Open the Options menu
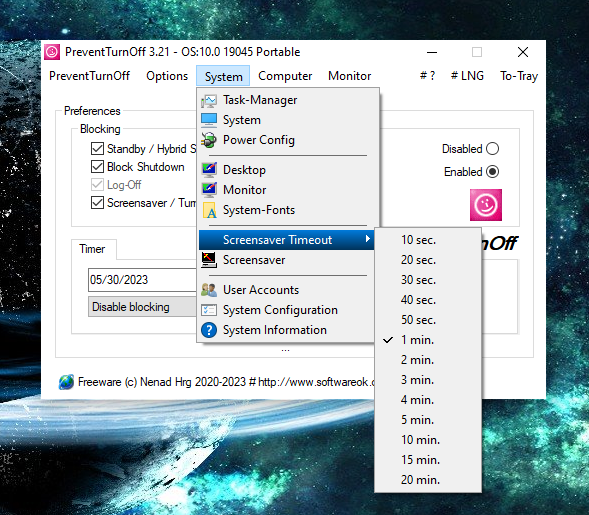The image size is (589, 515). click(x=167, y=76)
